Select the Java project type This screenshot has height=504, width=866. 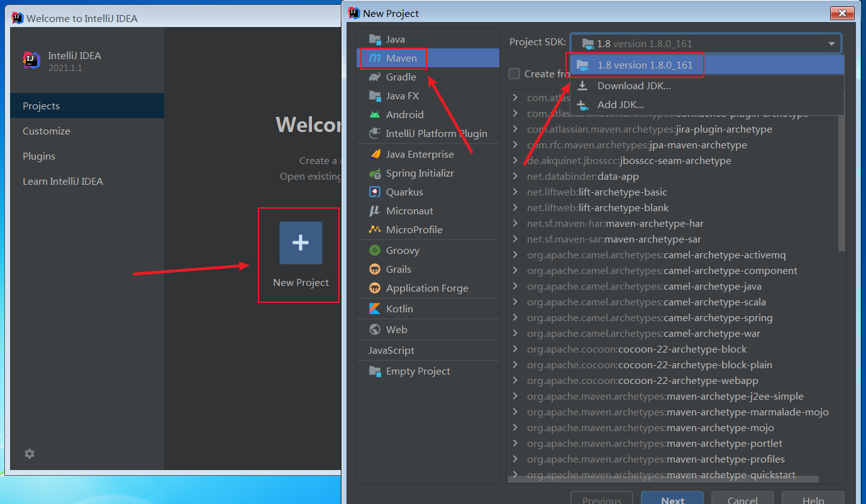tap(428, 39)
